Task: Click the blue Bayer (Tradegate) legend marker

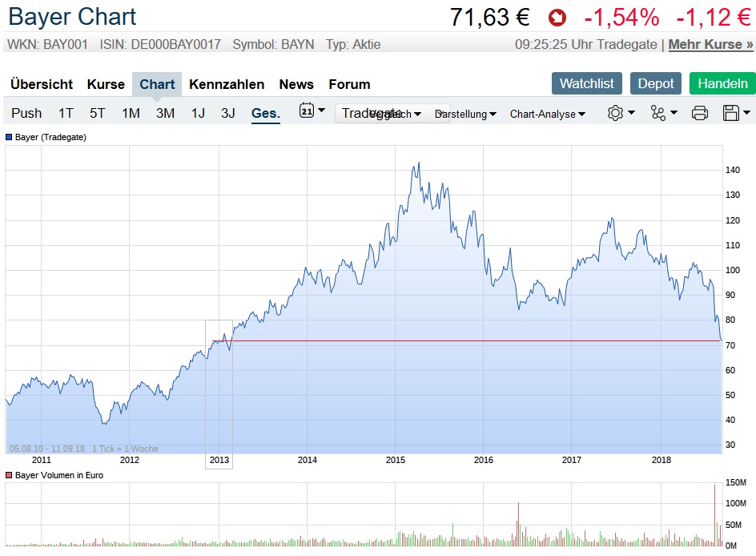Action: pos(9,137)
